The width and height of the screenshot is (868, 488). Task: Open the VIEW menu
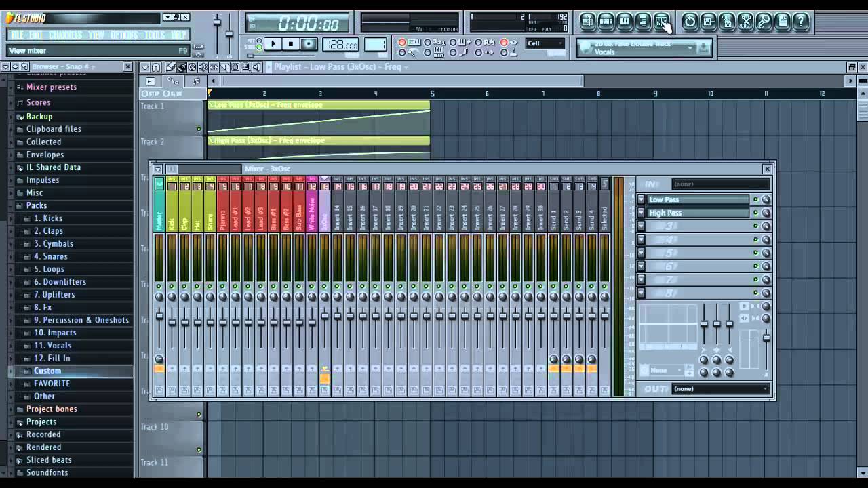click(96, 35)
